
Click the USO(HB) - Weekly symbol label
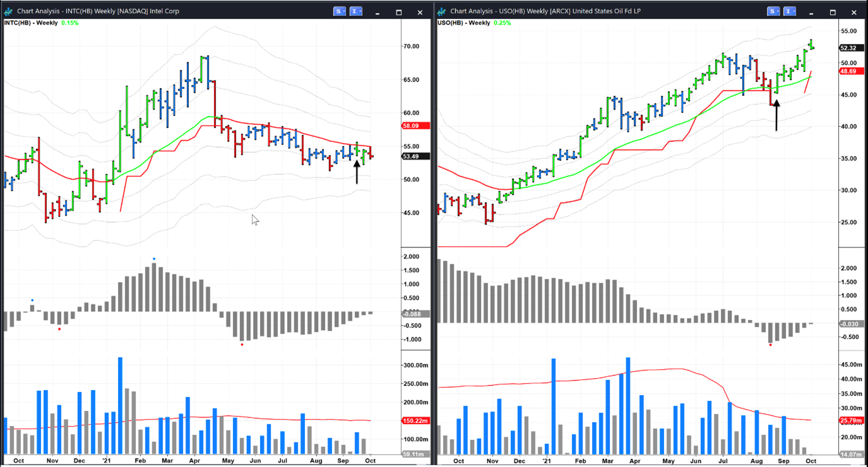click(x=464, y=23)
